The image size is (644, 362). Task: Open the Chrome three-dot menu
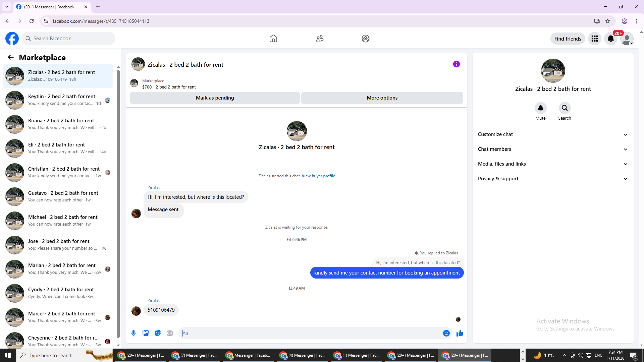pos(637,21)
